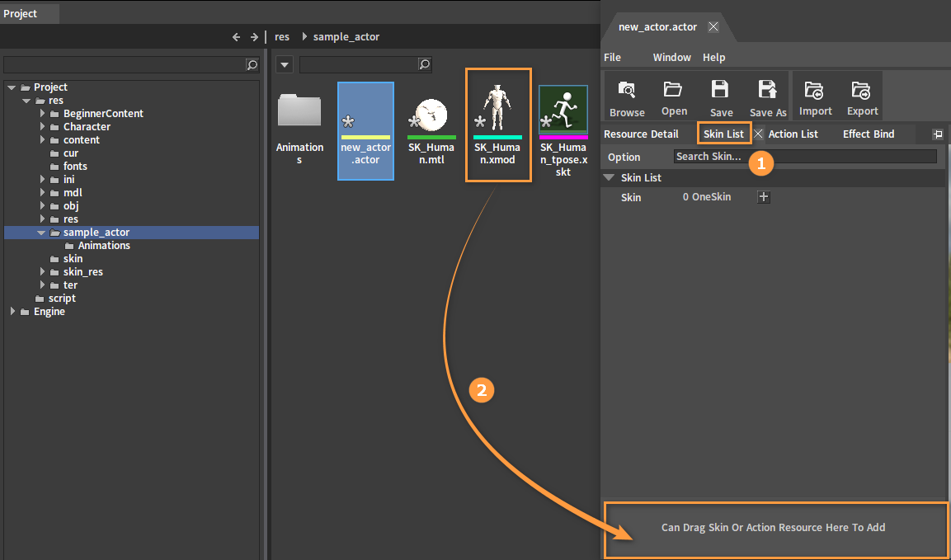Click the Browse toolbar icon
The image size is (951, 560).
(627, 90)
